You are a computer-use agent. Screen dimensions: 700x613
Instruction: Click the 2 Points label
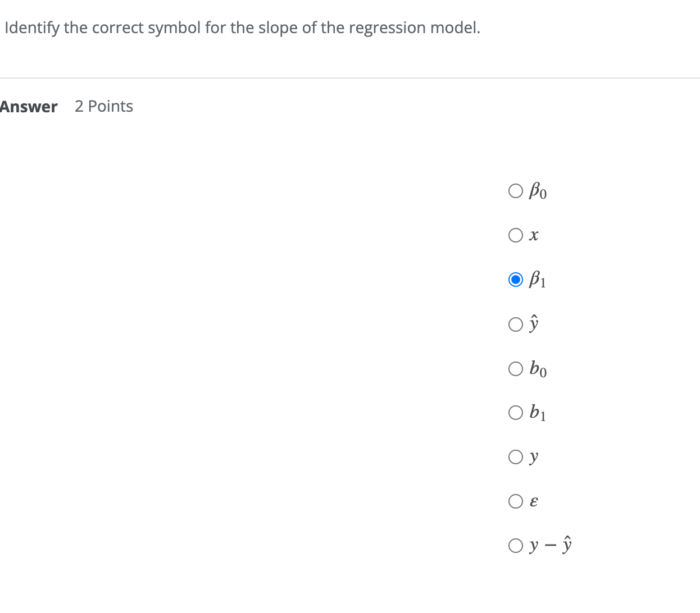point(104,106)
